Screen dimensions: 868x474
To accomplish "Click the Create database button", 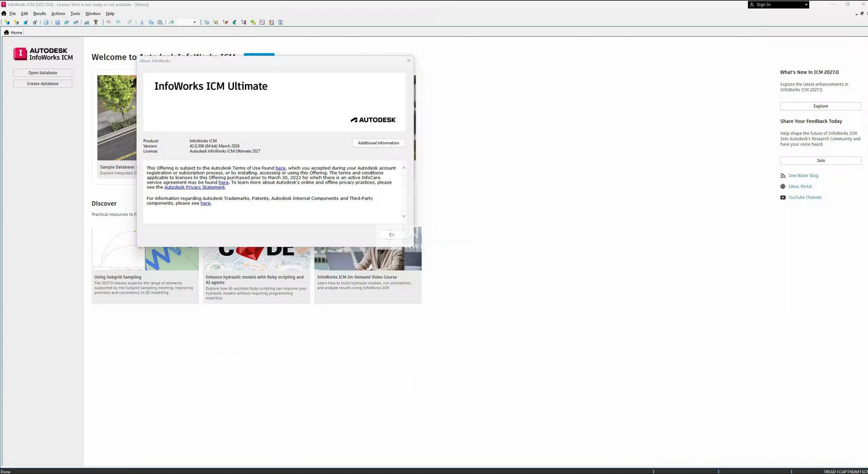I will point(43,83).
